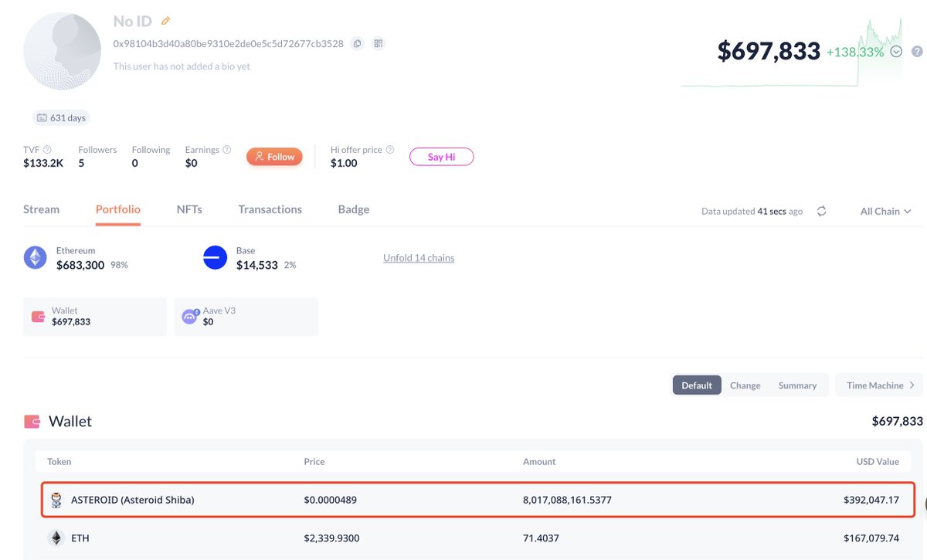The image size is (927, 560).
Task: Click the pencil edit icon next to No ID
Action: 166,22
